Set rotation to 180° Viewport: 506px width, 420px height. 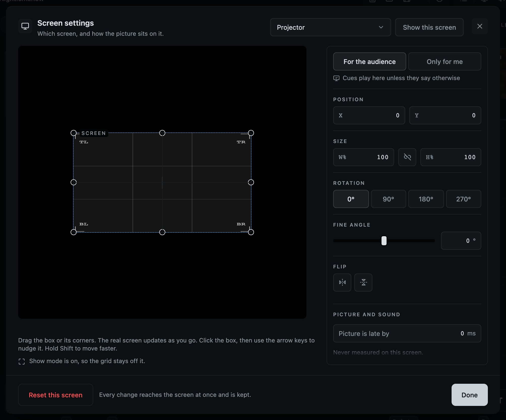point(426,199)
